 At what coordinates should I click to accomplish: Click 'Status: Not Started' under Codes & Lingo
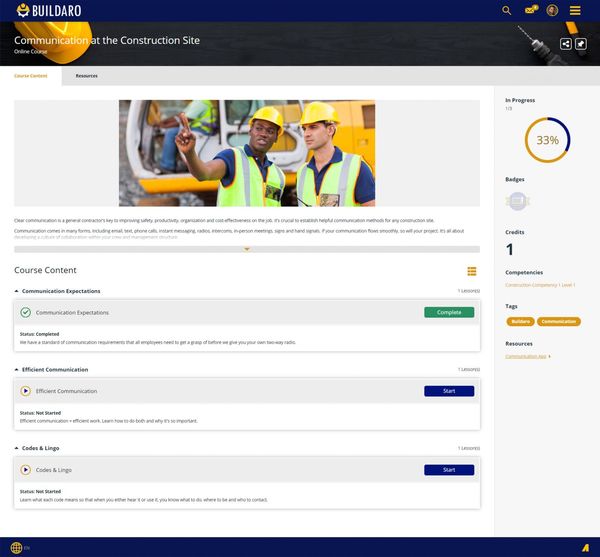pos(40,491)
